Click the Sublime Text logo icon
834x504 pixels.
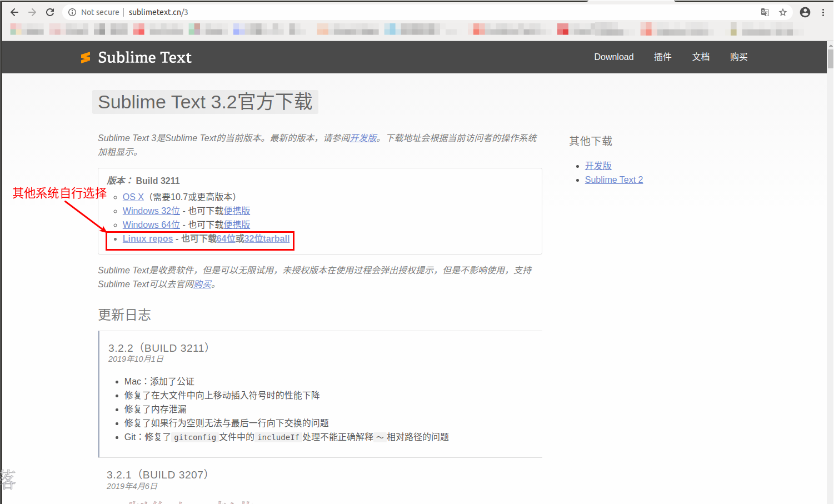coord(86,57)
